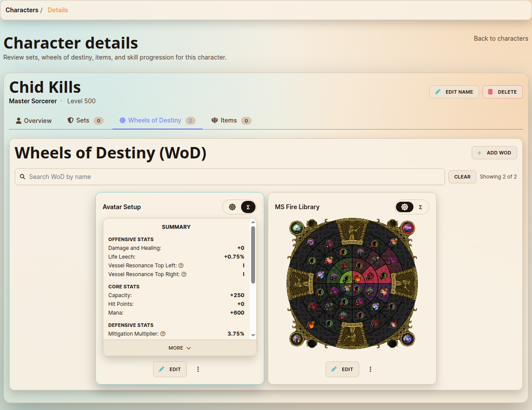Click the Mitigation Multiplier value 3.75%

point(236,334)
